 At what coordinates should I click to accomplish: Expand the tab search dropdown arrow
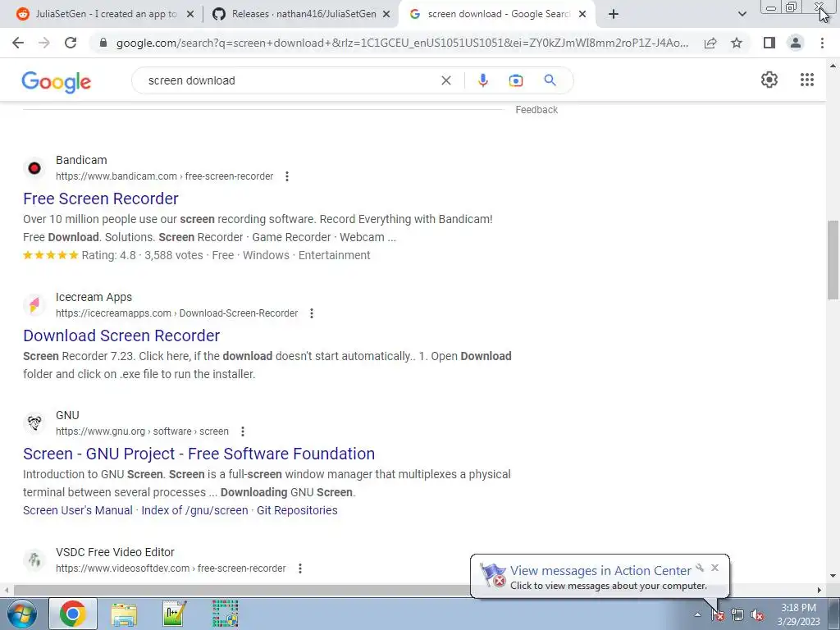pos(742,14)
